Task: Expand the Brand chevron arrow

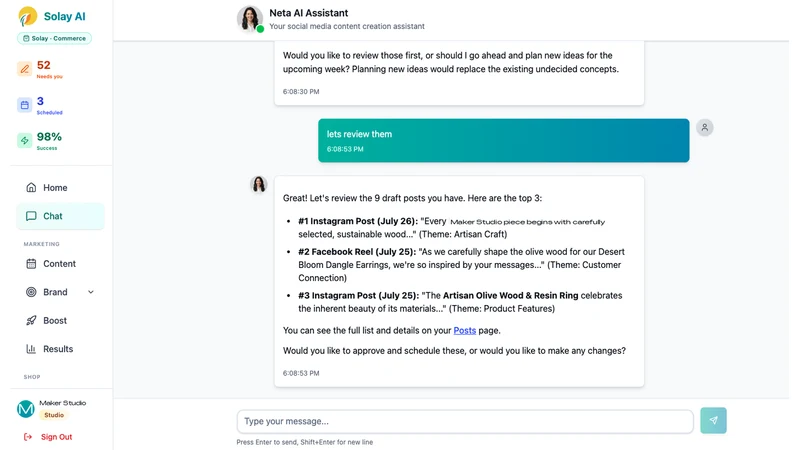Action: [x=91, y=292]
